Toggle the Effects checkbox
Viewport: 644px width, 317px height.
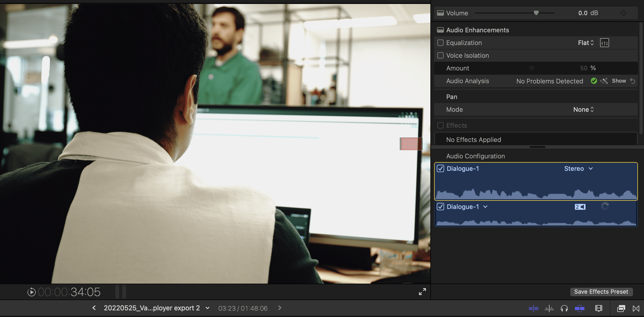440,125
